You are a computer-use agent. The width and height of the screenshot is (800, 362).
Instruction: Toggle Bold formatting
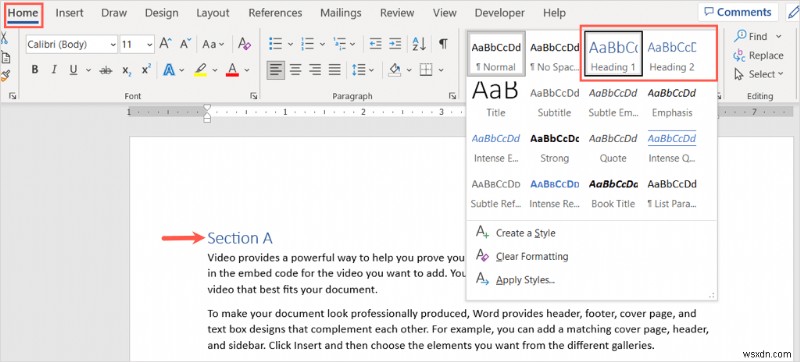35,70
